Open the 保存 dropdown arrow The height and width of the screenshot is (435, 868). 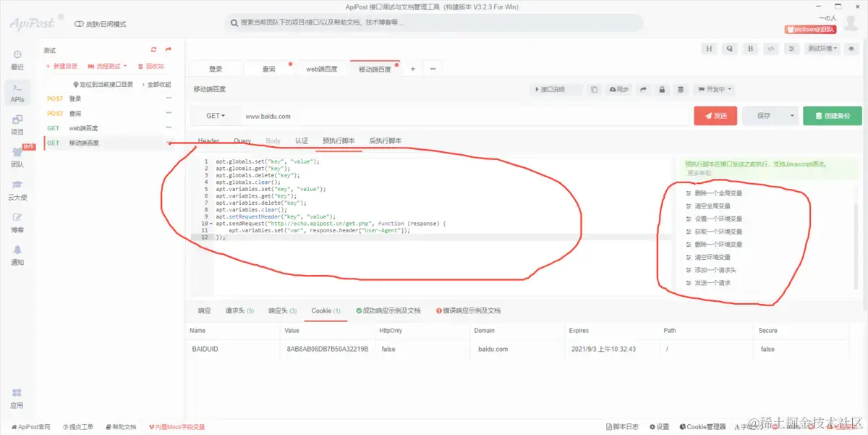pos(793,116)
